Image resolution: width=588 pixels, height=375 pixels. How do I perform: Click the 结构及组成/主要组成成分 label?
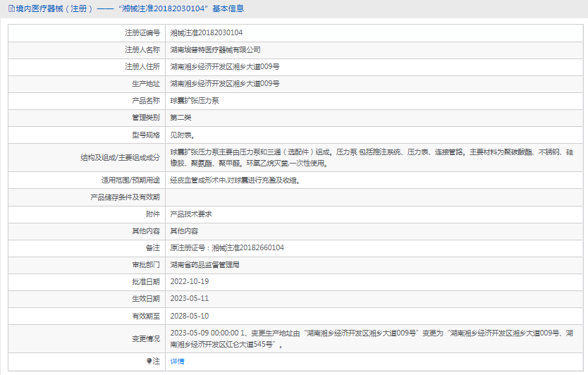pos(120,157)
